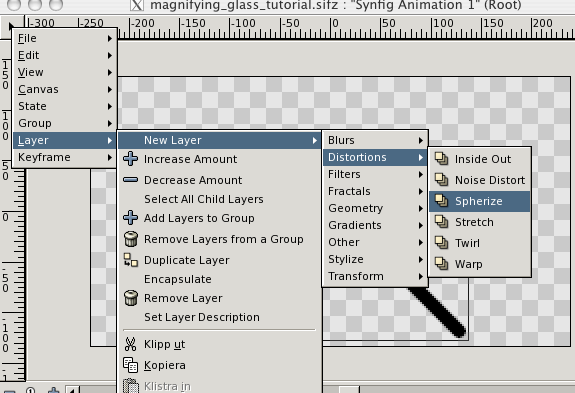Image resolution: width=575 pixels, height=393 pixels.
Task: Choose Select All Child Layers
Action: click(x=219, y=199)
